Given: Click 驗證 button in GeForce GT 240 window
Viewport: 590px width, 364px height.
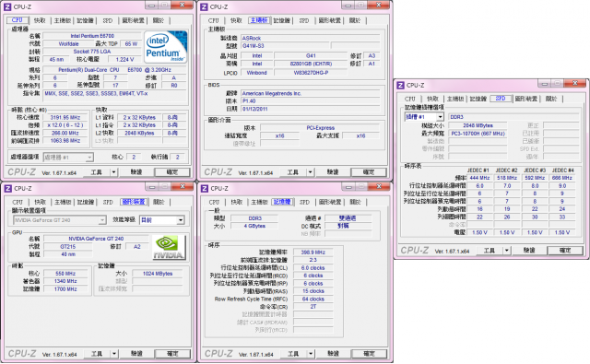Looking at the screenshot, I should (136, 354).
